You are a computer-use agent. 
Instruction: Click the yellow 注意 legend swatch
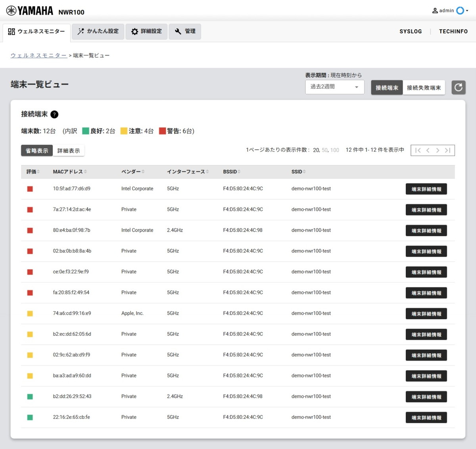click(x=124, y=131)
